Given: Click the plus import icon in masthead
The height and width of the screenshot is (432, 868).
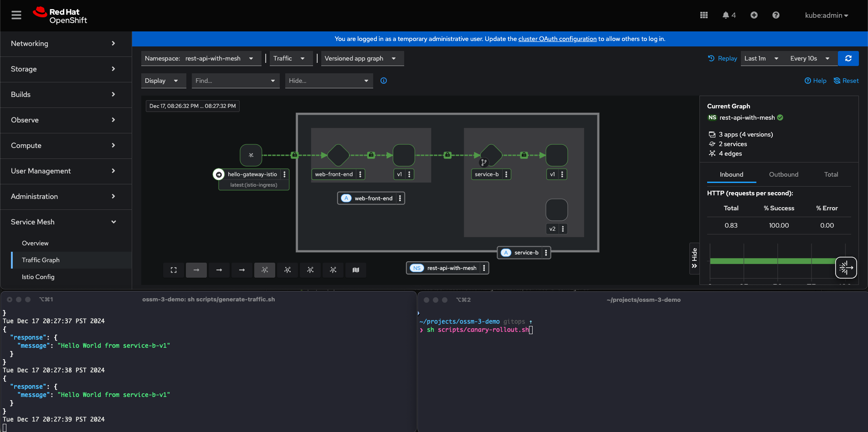Looking at the screenshot, I should tap(754, 15).
